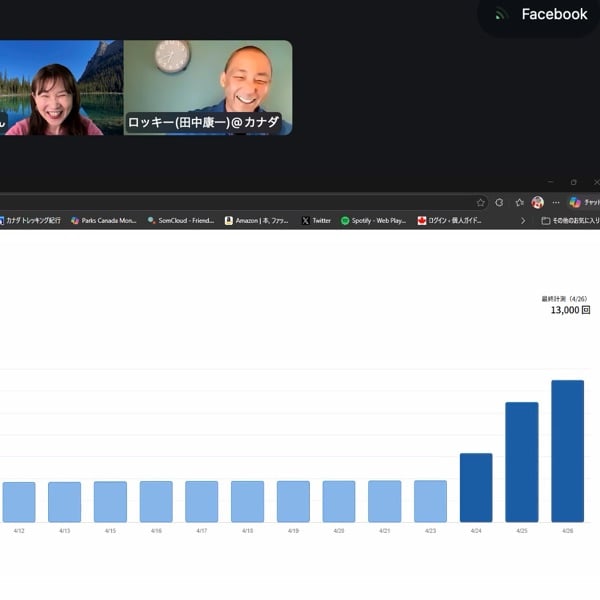Select the woman's video tile with lake background
600x600 pixels.
coord(60,87)
